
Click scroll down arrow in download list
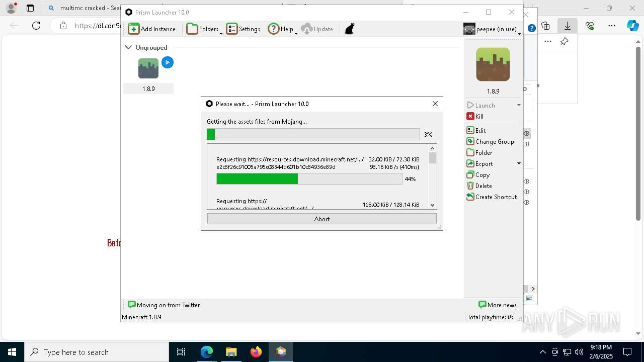(x=432, y=205)
